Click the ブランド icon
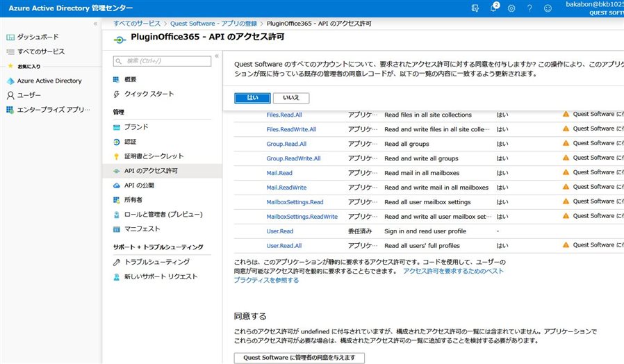The height and width of the screenshot is (364, 624). click(116, 127)
